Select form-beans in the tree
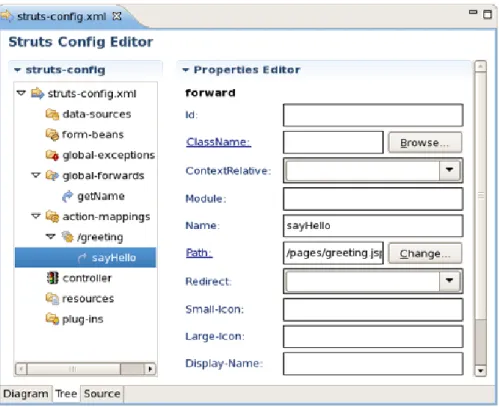The width and height of the screenshot is (499, 407). tap(93, 135)
